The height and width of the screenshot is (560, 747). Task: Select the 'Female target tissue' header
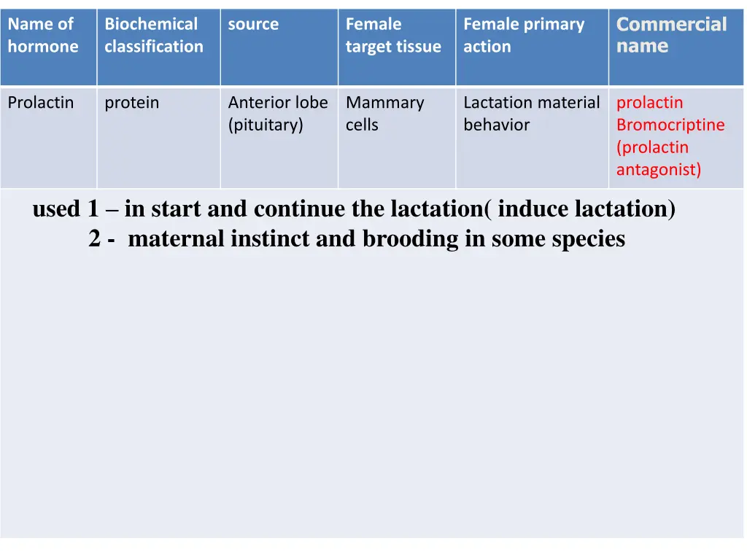click(x=397, y=47)
